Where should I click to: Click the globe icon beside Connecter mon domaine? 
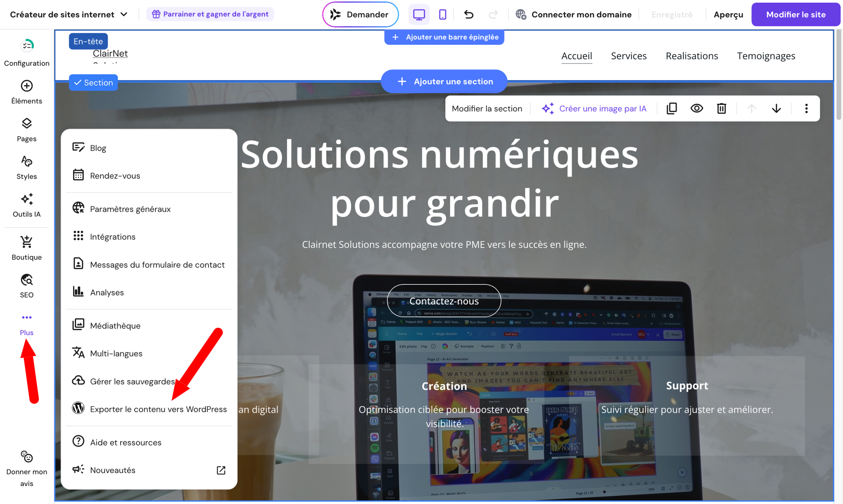click(x=521, y=14)
